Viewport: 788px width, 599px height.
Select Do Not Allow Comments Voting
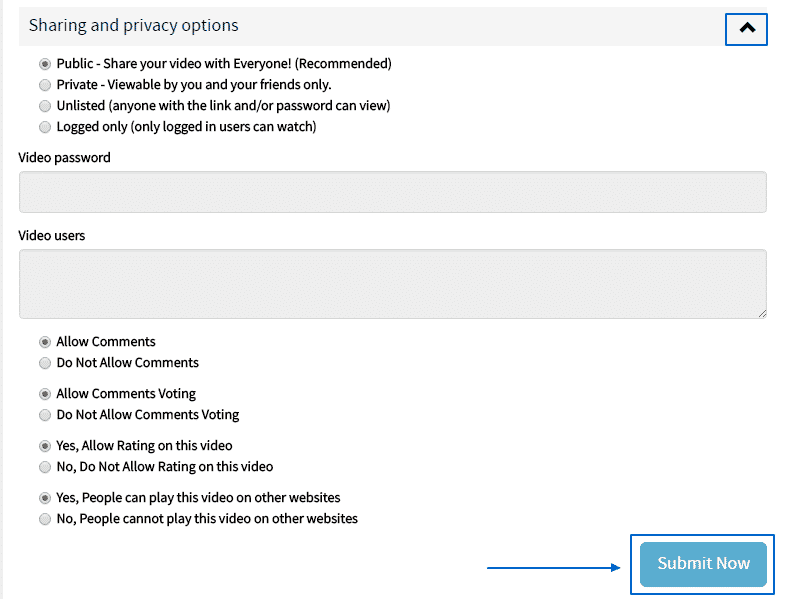[45, 415]
